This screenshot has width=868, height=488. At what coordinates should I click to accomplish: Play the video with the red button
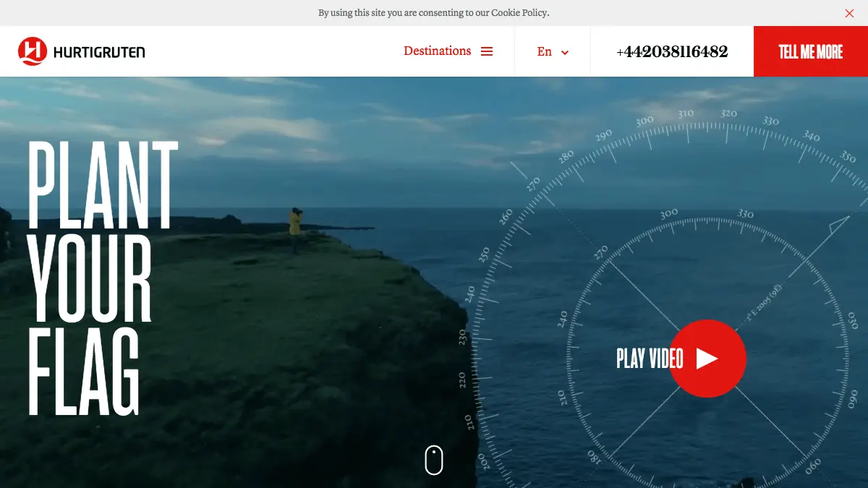click(707, 359)
